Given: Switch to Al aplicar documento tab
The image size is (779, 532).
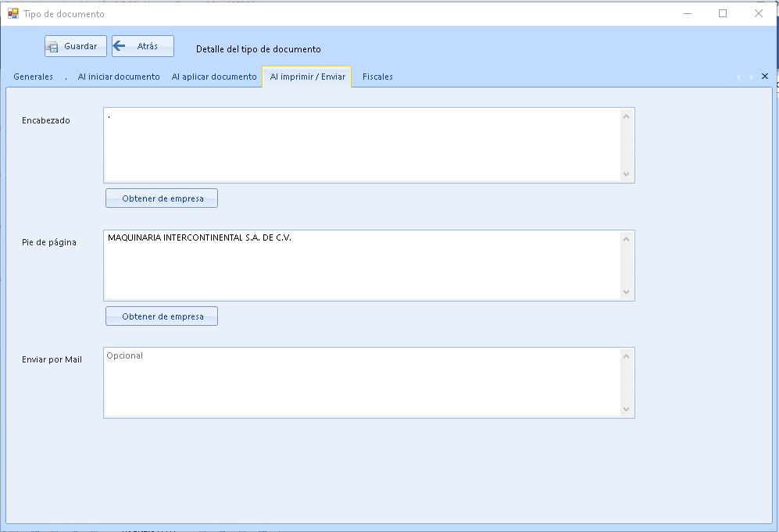Looking at the screenshot, I should point(214,77).
